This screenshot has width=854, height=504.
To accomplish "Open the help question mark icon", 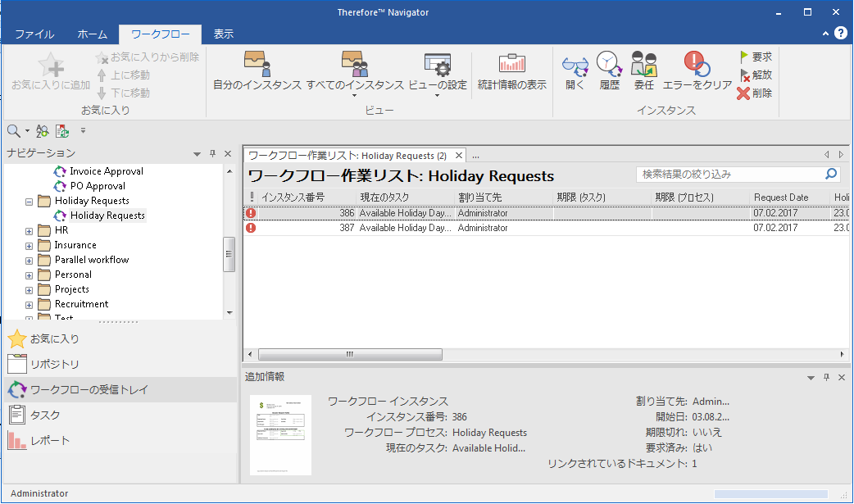I will (x=841, y=34).
